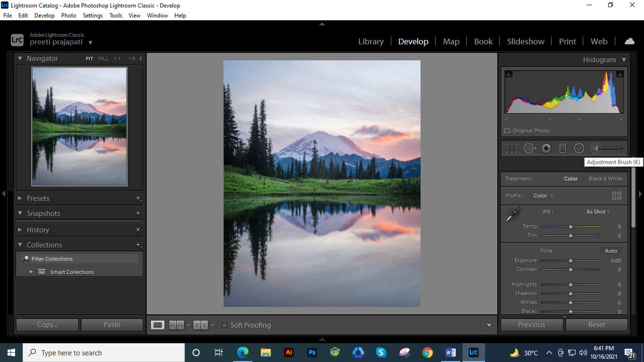This screenshot has height=362, width=644.
Task: Launch Photoshop from the taskbar
Action: 312,352
